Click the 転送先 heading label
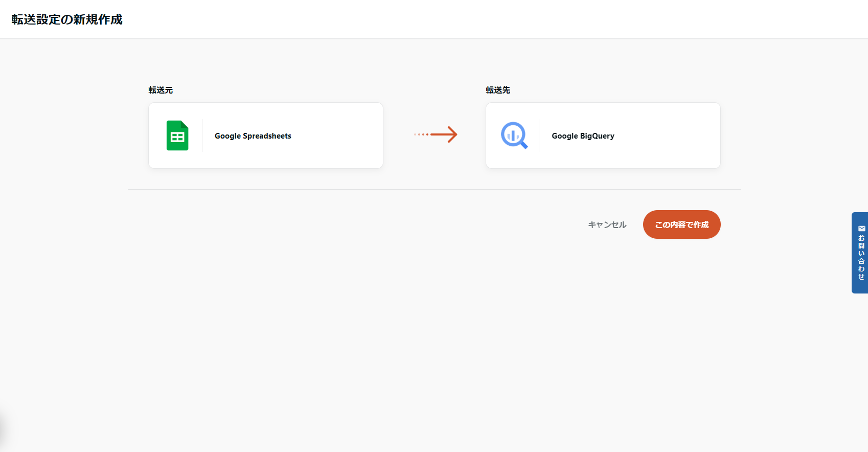Image resolution: width=868 pixels, height=452 pixels. point(498,90)
